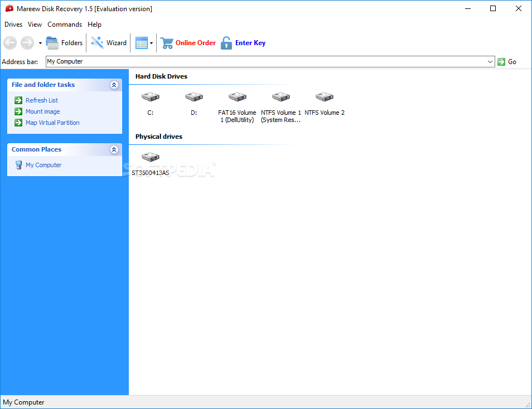
Task: Click the Enter Key padlock icon
Action: click(226, 43)
